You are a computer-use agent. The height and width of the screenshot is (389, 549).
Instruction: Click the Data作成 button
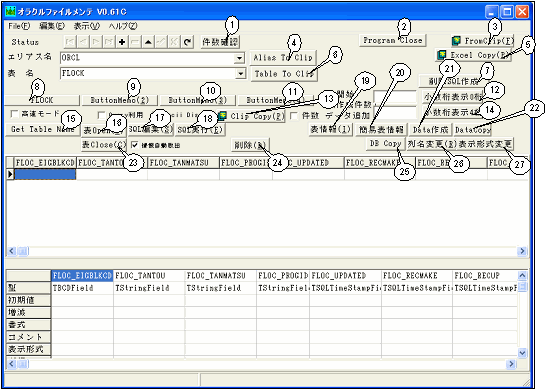tap(431, 130)
